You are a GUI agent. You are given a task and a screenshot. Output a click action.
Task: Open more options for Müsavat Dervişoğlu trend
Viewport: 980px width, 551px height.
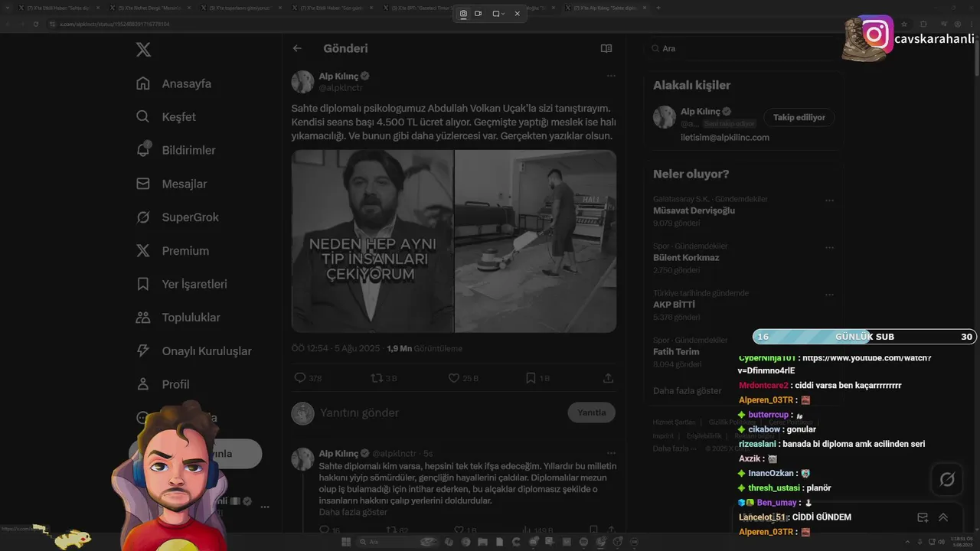829,201
